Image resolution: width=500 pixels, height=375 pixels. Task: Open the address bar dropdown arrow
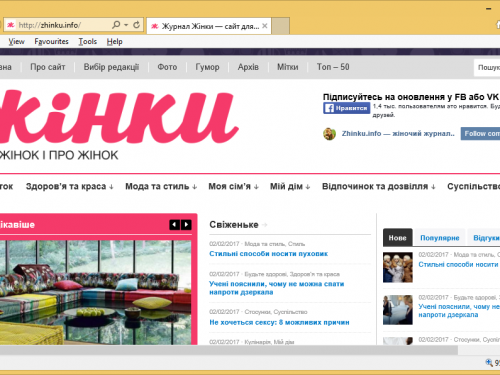(126, 25)
